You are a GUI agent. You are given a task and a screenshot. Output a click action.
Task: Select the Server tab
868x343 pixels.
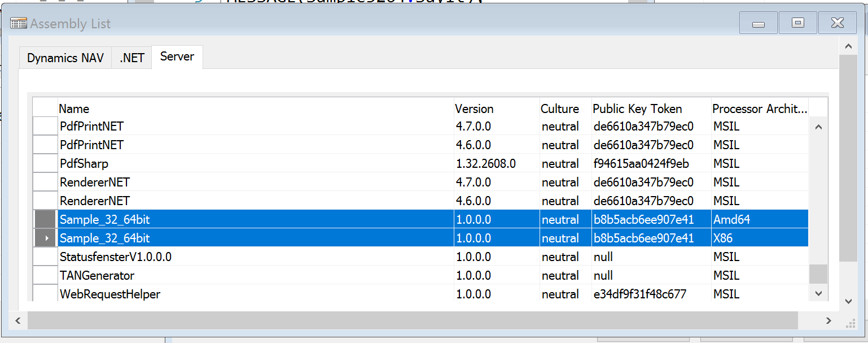(x=177, y=57)
